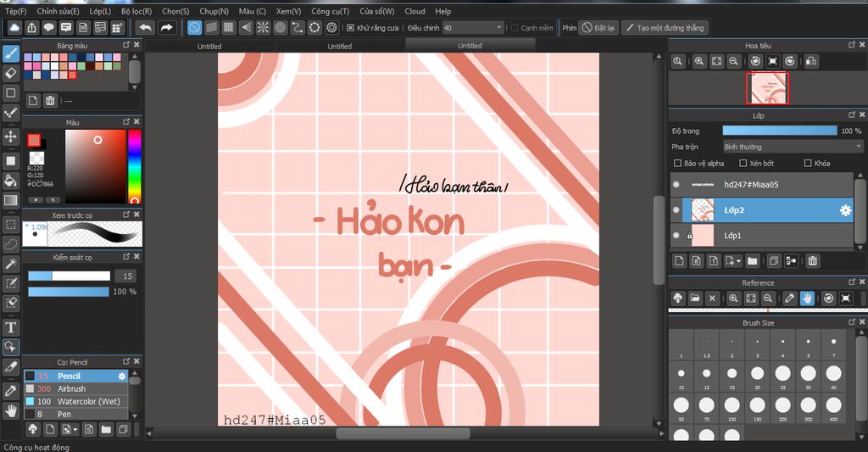Enable the Cạnh mềm checkbox
This screenshot has width=868, height=452.
[515, 28]
